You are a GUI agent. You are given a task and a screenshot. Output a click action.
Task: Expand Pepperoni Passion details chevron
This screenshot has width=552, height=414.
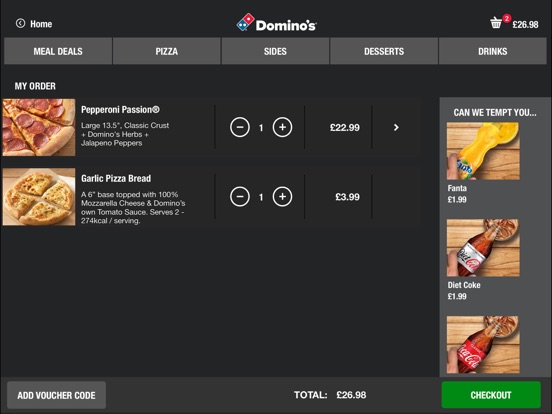point(396,127)
